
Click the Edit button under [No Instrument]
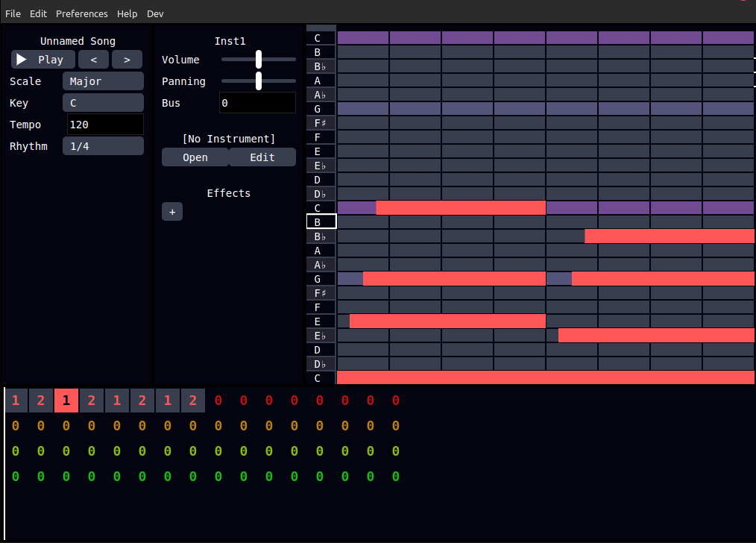point(262,157)
